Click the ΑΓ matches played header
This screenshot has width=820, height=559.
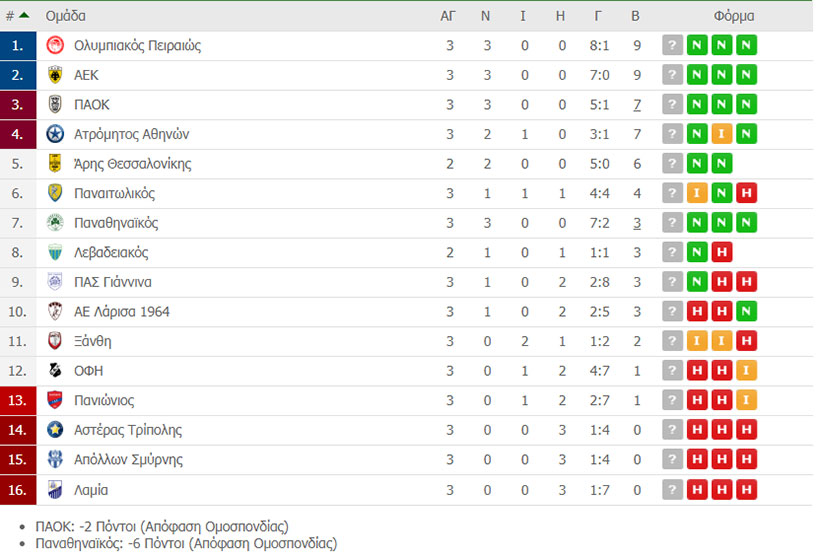pos(448,16)
